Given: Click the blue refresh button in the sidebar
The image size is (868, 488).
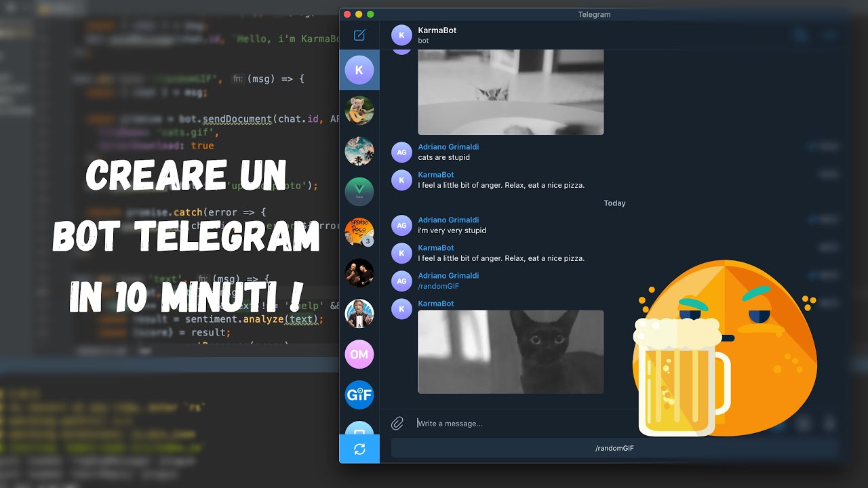Looking at the screenshot, I should 359,449.
